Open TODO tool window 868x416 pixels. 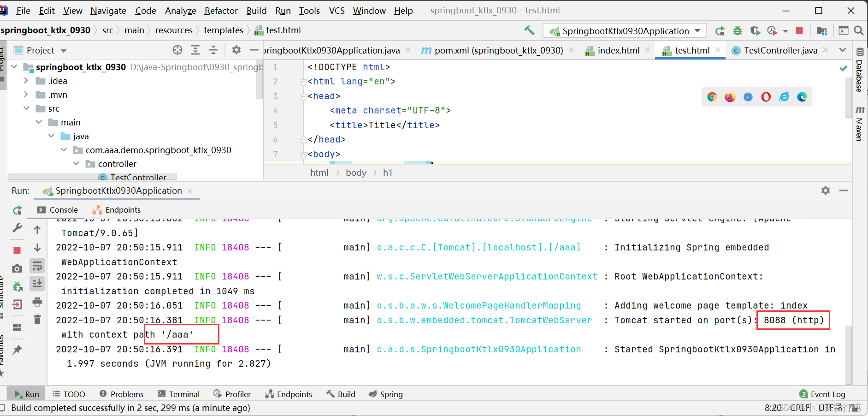point(69,394)
